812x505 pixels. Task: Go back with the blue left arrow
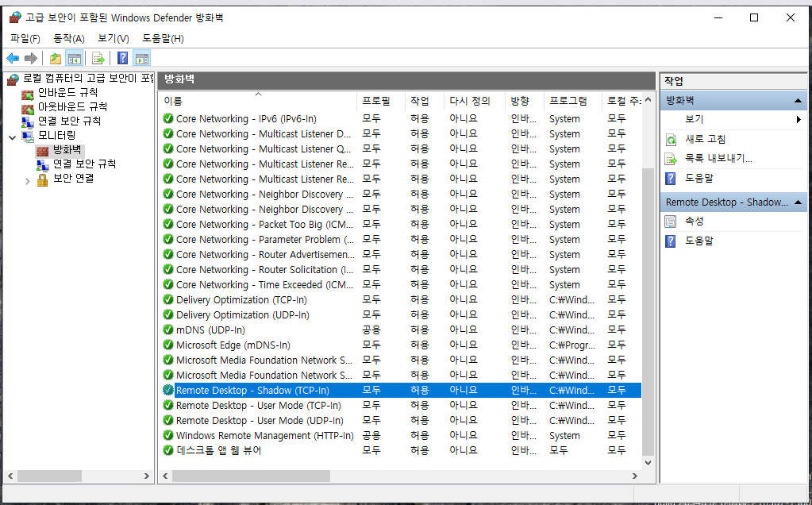click(x=13, y=59)
